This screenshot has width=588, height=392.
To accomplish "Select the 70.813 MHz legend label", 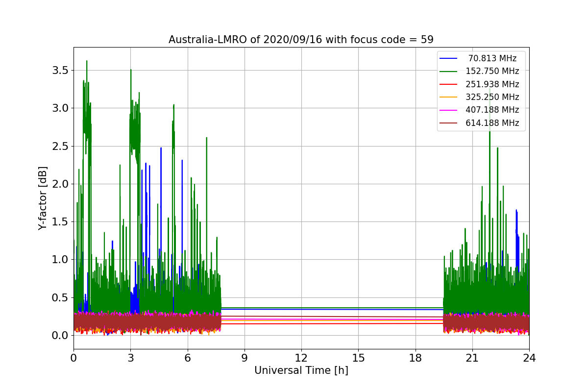I will click(x=492, y=58).
